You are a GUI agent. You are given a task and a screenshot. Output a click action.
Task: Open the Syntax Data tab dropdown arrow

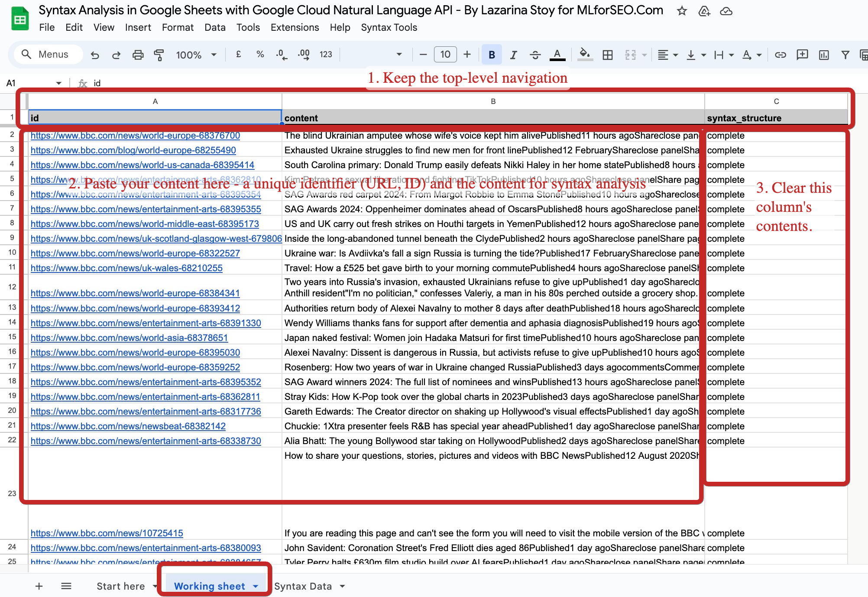(342, 586)
